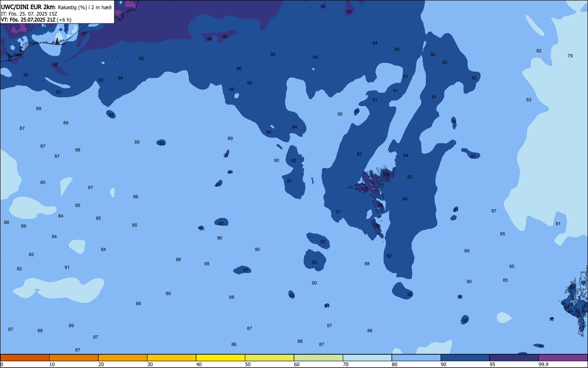Click the color scale tick label "30"

tap(150, 364)
